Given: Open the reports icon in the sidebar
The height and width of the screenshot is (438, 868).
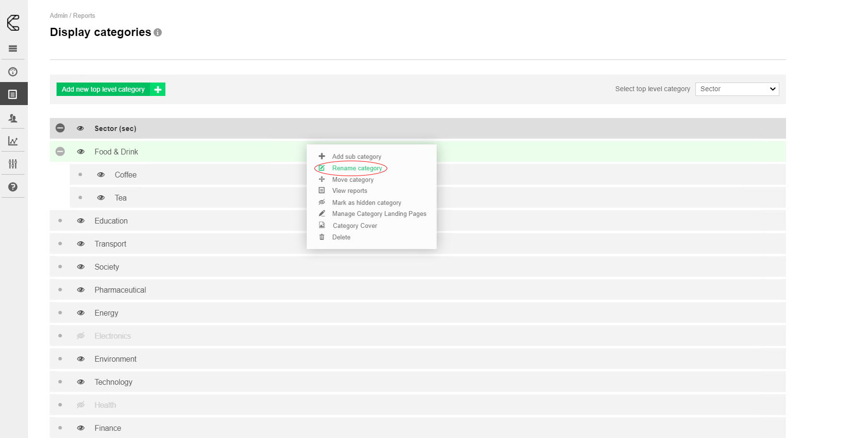Looking at the screenshot, I should click(x=13, y=95).
